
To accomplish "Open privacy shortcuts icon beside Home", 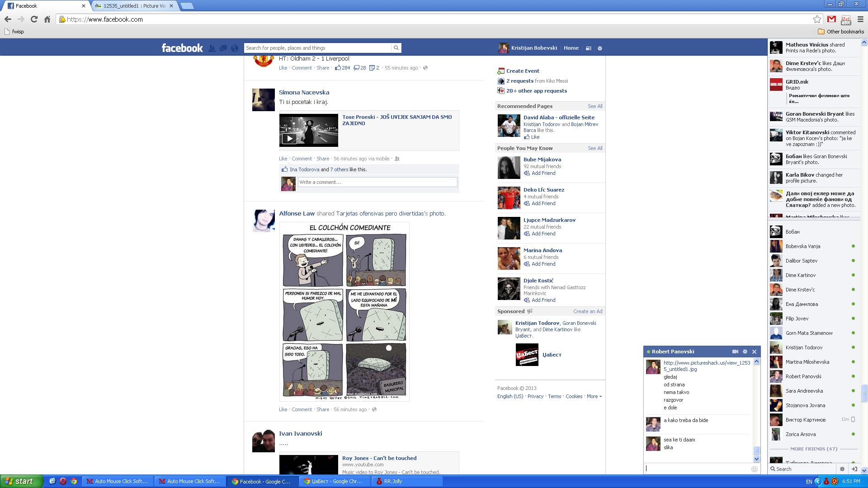I will click(x=589, y=48).
